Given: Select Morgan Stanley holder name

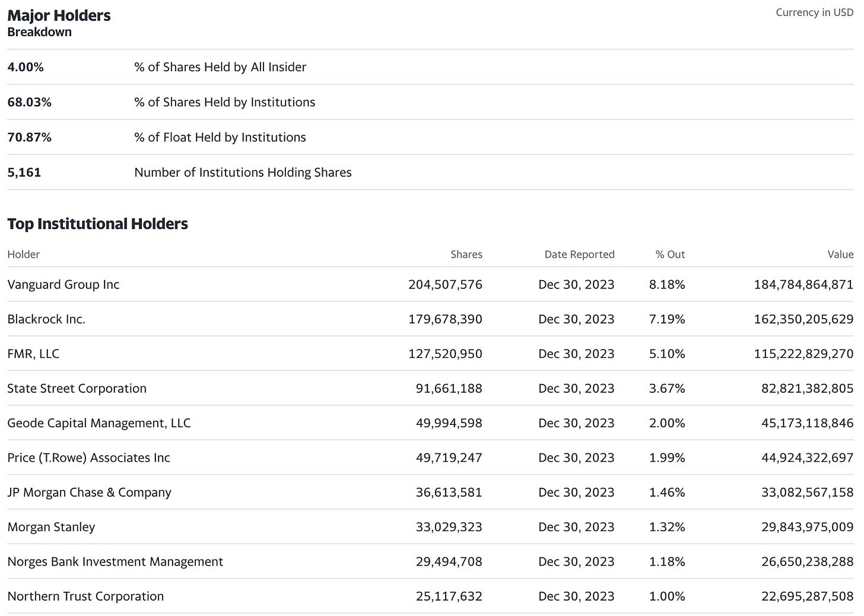Looking at the screenshot, I should coord(51,527).
